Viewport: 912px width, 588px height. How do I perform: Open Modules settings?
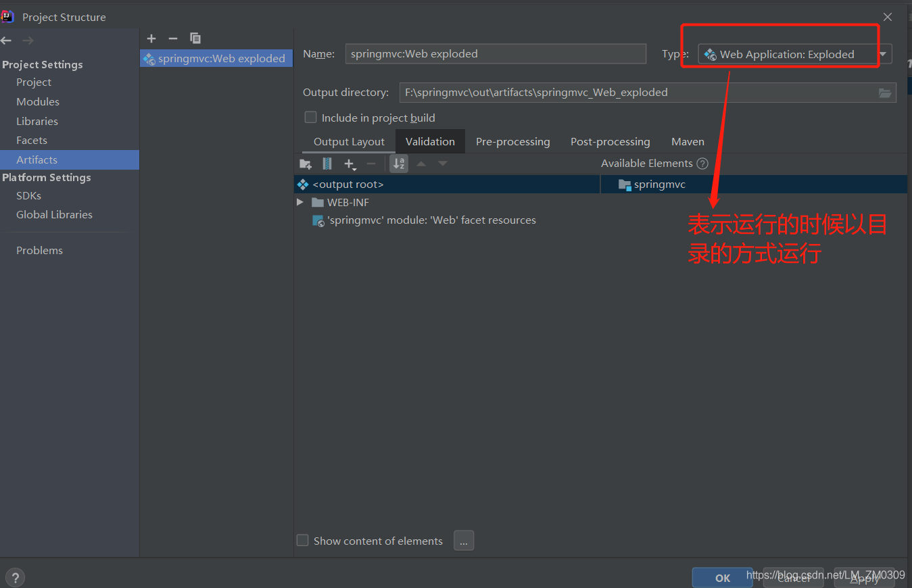(x=38, y=101)
